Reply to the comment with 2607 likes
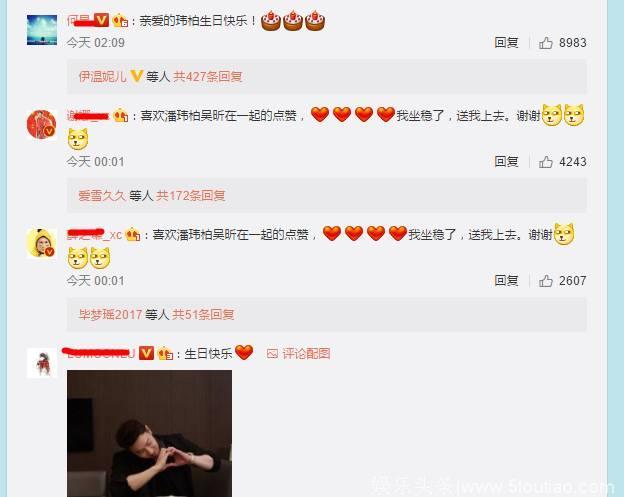This screenshot has height=497, width=624. coord(506,281)
